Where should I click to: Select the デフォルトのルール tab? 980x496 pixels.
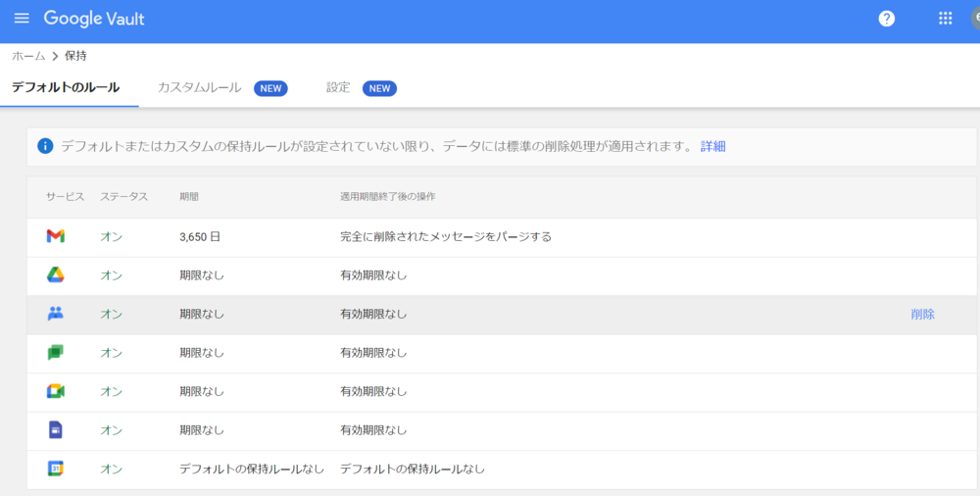tap(66, 87)
